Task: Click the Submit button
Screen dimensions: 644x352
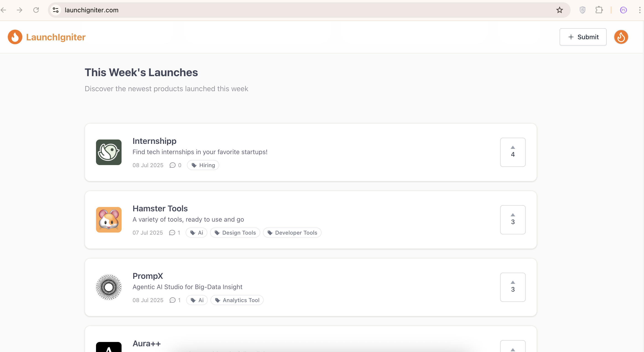Action: 583,37
